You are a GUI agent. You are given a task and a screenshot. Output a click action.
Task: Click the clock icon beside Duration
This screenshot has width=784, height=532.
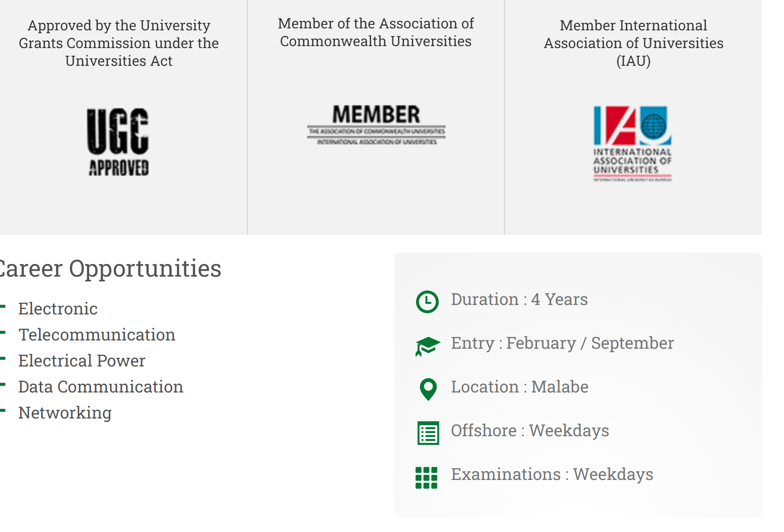pos(427,302)
